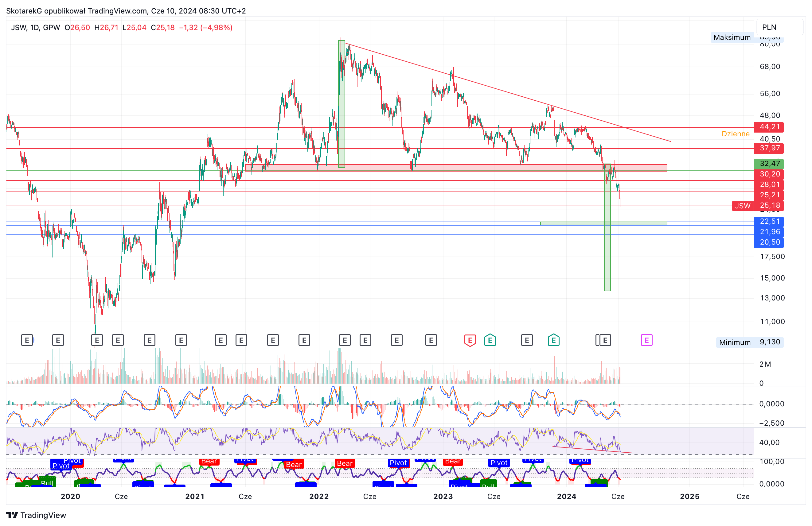Select the 25,21 red price label
The width and height of the screenshot is (812, 526).
[x=769, y=195]
